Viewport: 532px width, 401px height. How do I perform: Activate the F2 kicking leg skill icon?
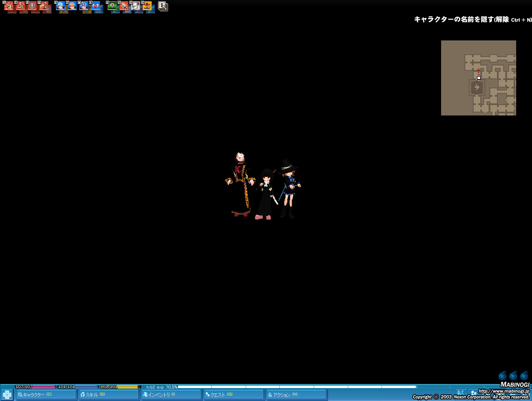click(x=21, y=6)
